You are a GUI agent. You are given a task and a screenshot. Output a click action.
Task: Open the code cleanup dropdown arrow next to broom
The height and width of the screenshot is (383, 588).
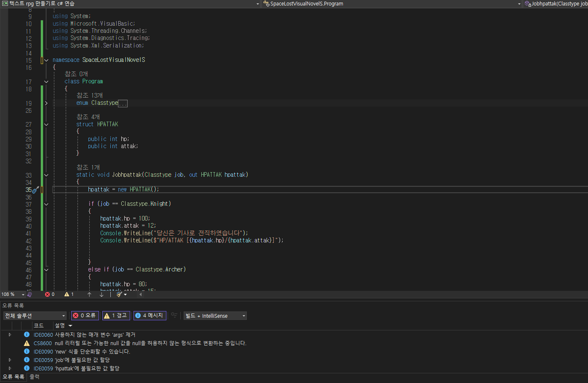[x=126, y=295]
